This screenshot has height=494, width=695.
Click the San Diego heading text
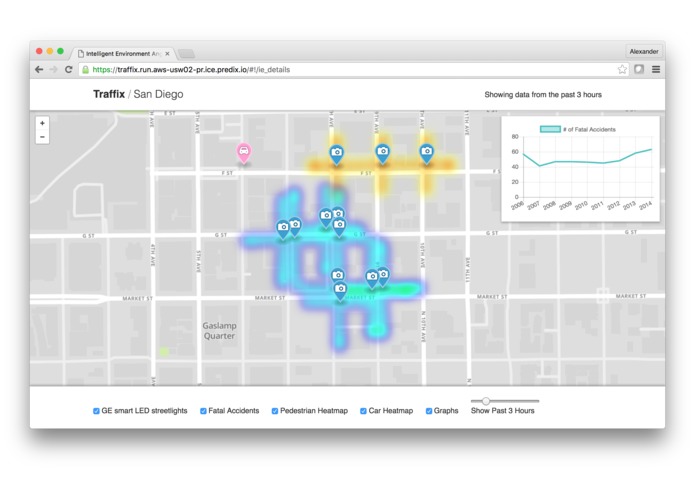point(158,94)
